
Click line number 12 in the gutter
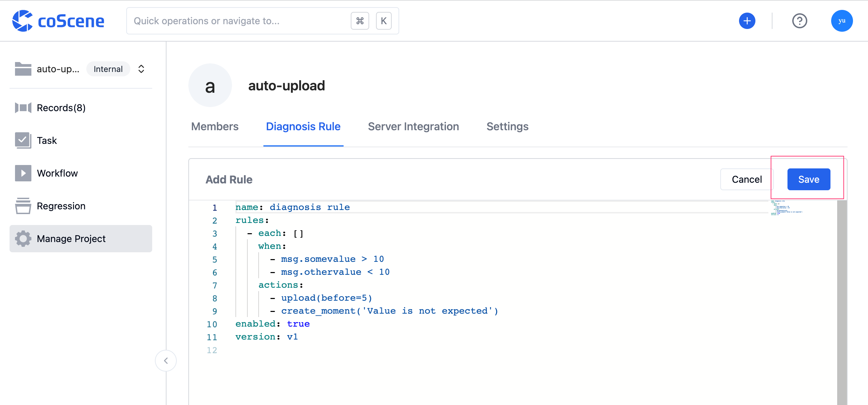pos(212,350)
